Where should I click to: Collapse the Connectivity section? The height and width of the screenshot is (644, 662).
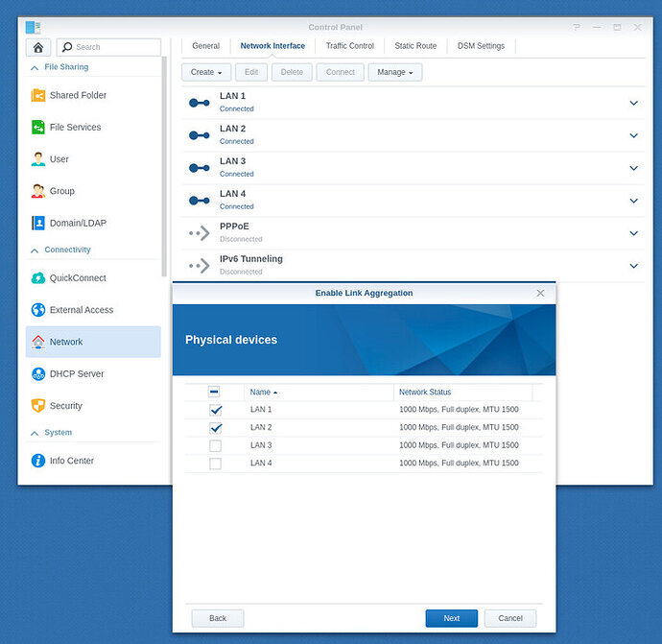point(35,250)
